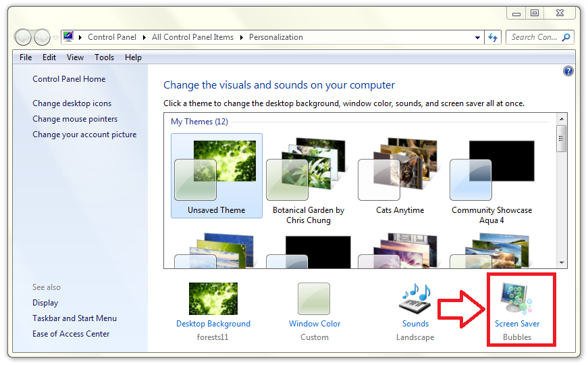Select the Cats Anytime theme
Viewport: 588px width, 365px height.
[400, 176]
